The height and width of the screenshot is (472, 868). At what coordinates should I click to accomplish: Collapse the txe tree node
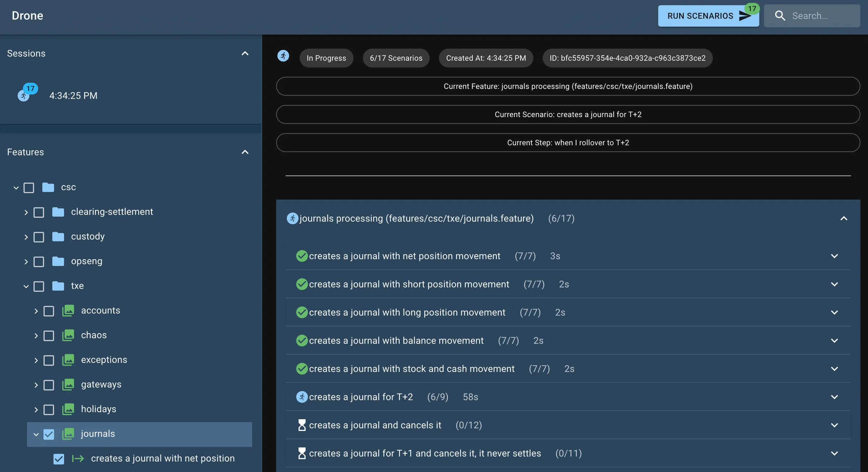tap(26, 286)
